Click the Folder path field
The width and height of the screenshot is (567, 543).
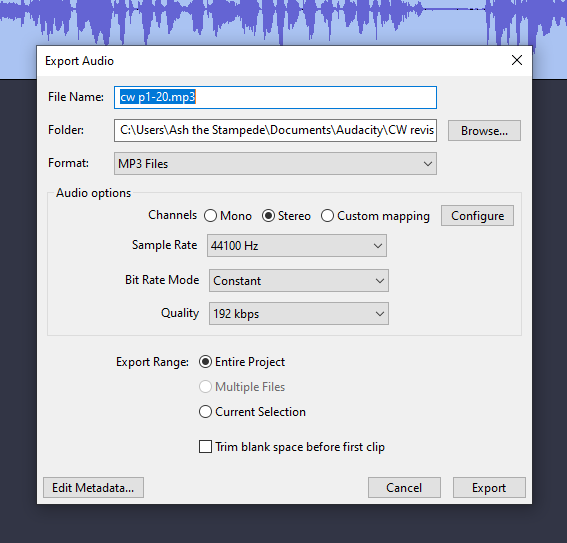[275, 130]
